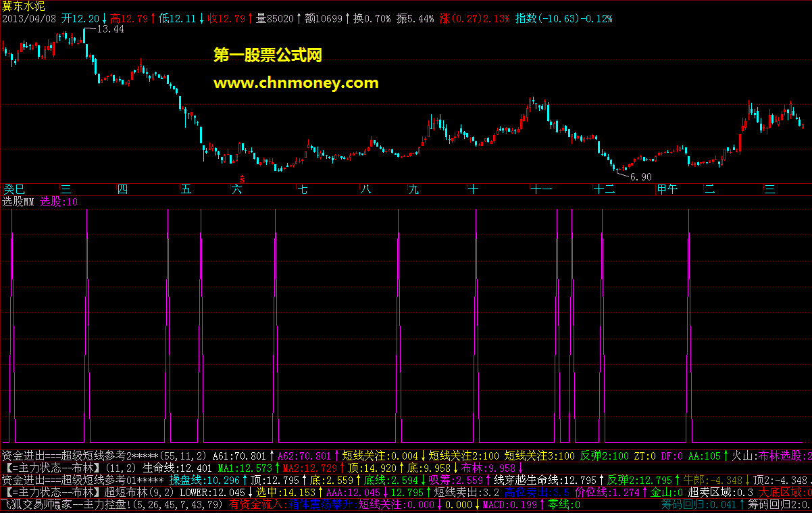Click the 八 month marker
This screenshot has height=513, width=812.
[366, 189]
